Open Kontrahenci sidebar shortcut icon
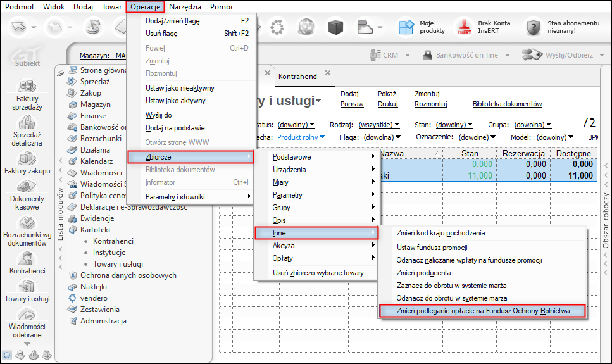The image size is (612, 364). click(x=27, y=259)
